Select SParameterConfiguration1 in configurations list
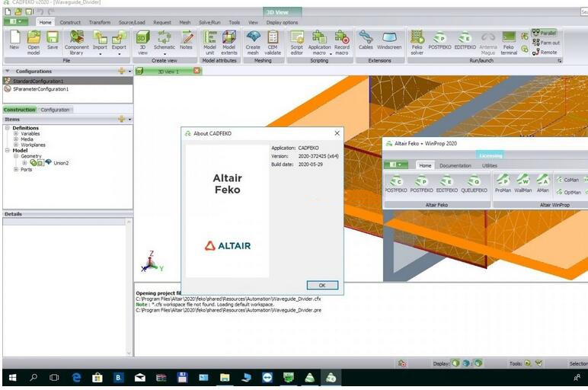 coord(68,89)
